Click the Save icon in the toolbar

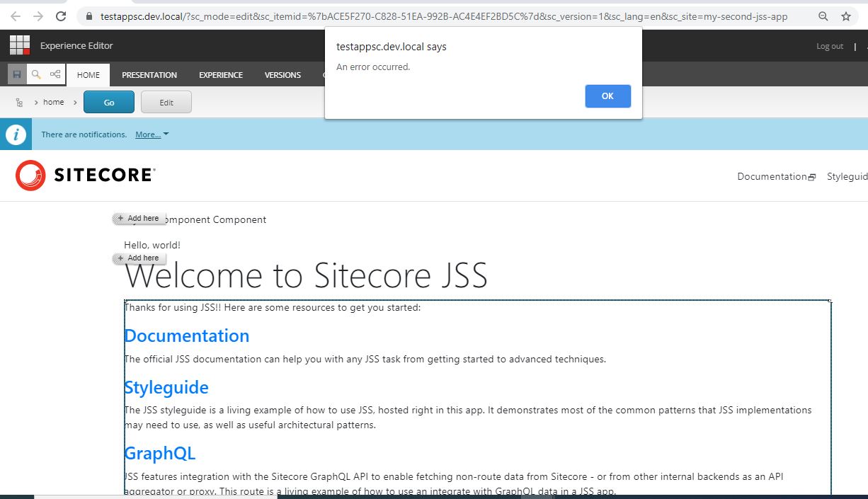point(16,74)
